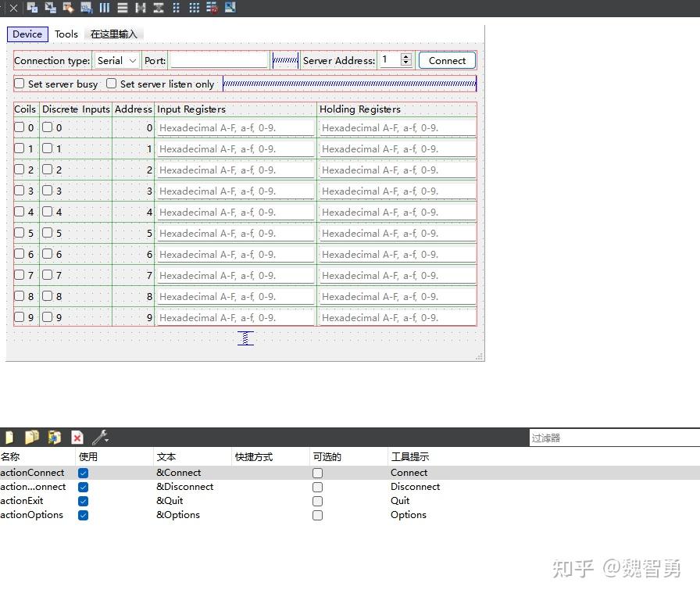Lay out horizontally in splitter
This screenshot has width=700, height=597.
[x=140, y=8]
